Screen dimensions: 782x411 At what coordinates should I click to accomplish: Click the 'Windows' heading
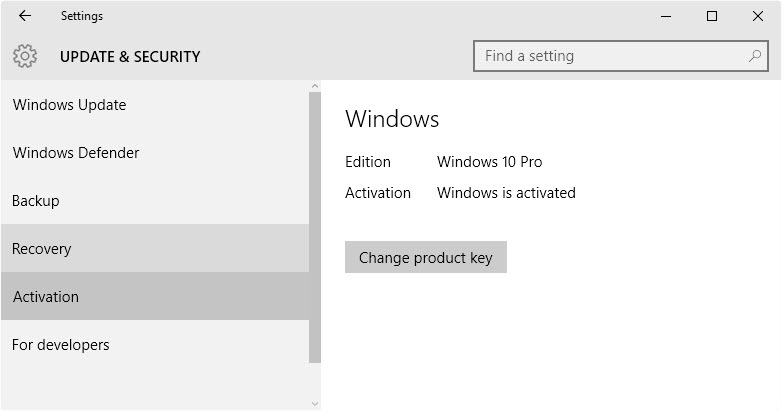click(x=392, y=119)
